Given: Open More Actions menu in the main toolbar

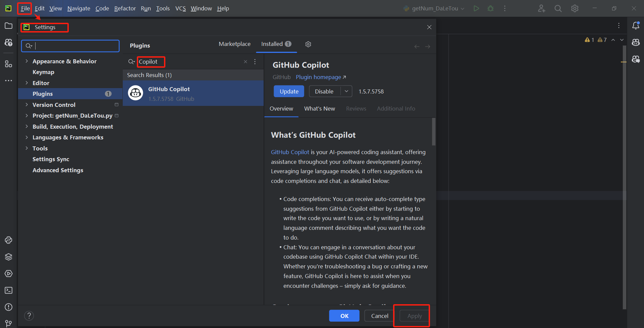Looking at the screenshot, I should pyautogui.click(x=505, y=8).
